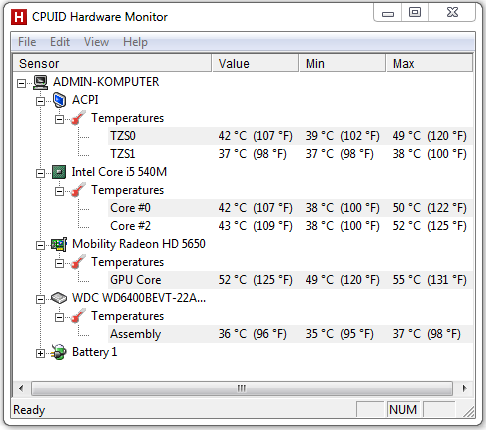Collapse the WDC drive Temperatures node
The height and width of the screenshot is (430, 486).
point(59,318)
